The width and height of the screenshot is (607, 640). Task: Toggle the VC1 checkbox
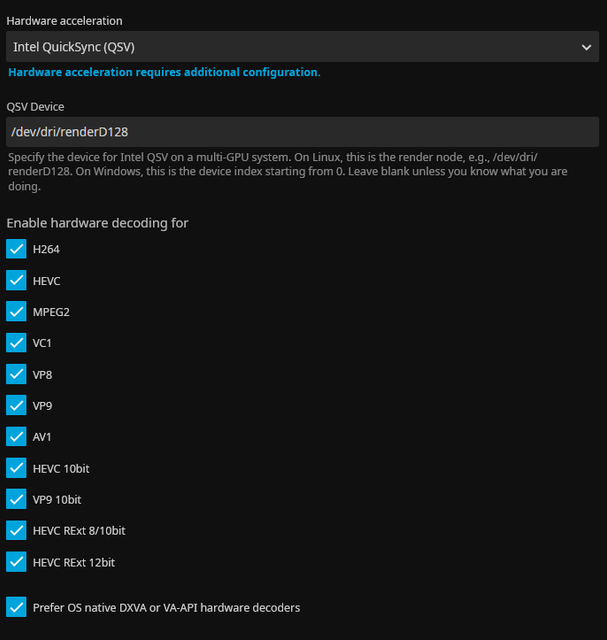(x=16, y=343)
